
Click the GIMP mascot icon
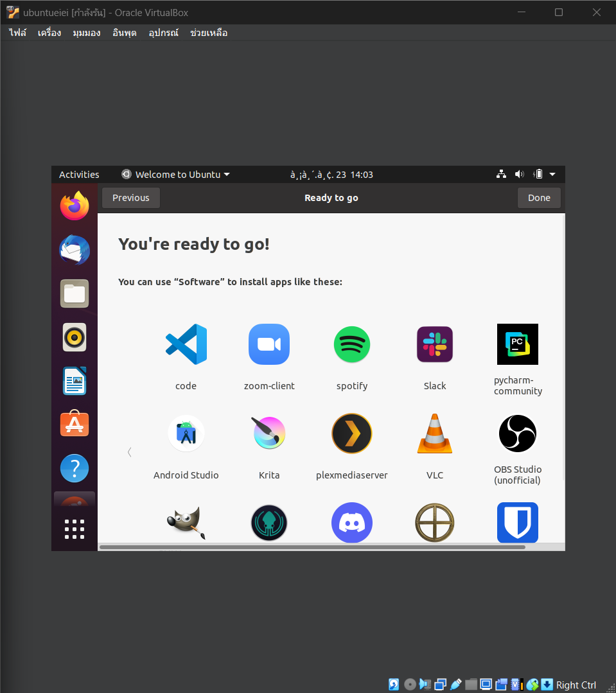(186, 522)
